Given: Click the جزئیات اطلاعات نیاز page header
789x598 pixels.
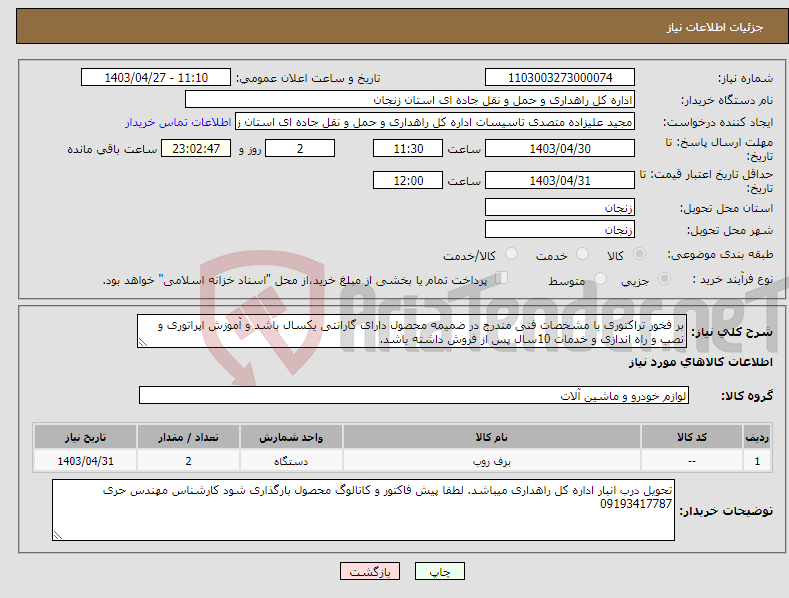Looking at the screenshot, I should (715, 27).
